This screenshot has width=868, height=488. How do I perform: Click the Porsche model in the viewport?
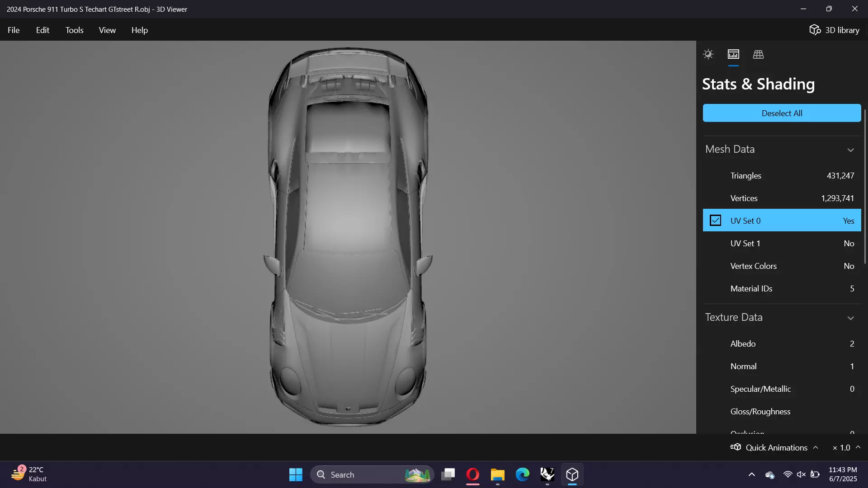click(348, 237)
